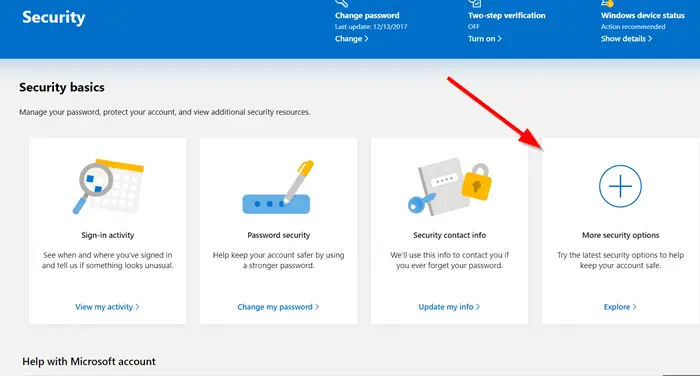This screenshot has width=700, height=376.
Task: Open the Update my info link
Action: [449, 307]
